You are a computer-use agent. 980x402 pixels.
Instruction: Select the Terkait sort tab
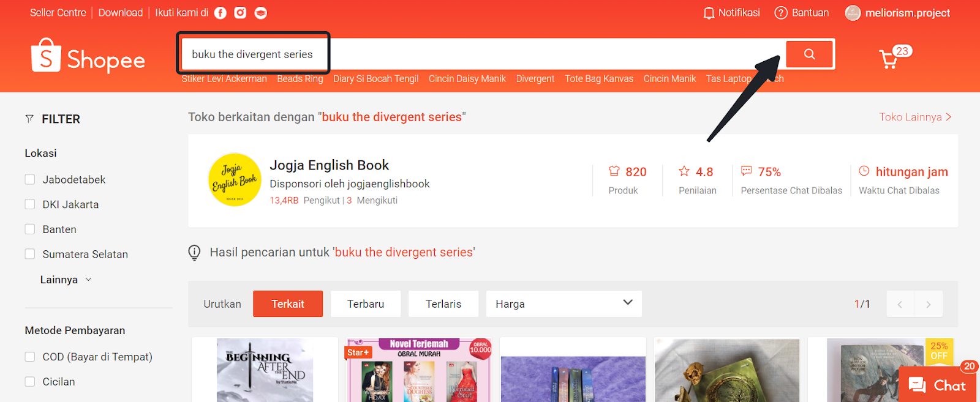(x=288, y=304)
